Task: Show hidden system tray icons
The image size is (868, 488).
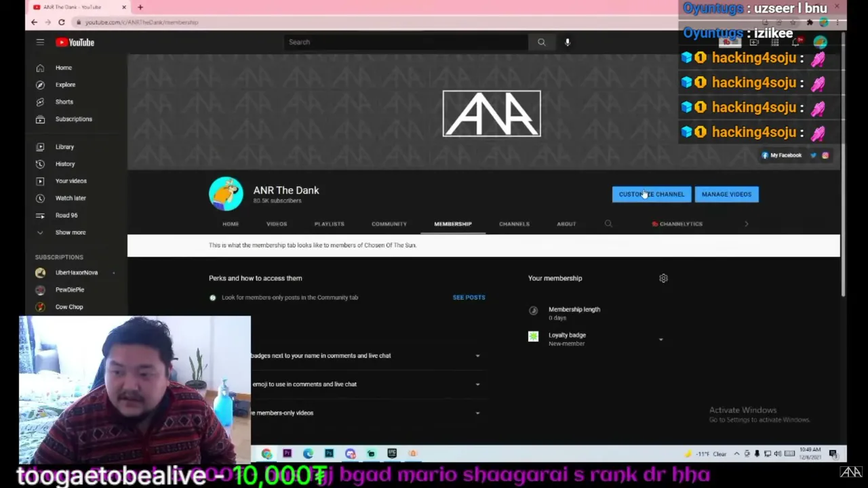Action: pos(737,453)
